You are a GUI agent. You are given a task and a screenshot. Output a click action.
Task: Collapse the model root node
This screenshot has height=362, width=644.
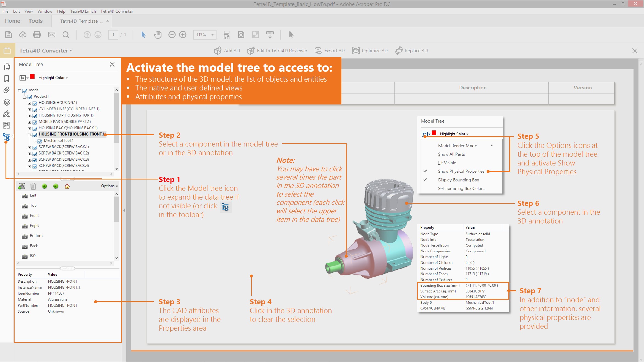click(x=20, y=91)
